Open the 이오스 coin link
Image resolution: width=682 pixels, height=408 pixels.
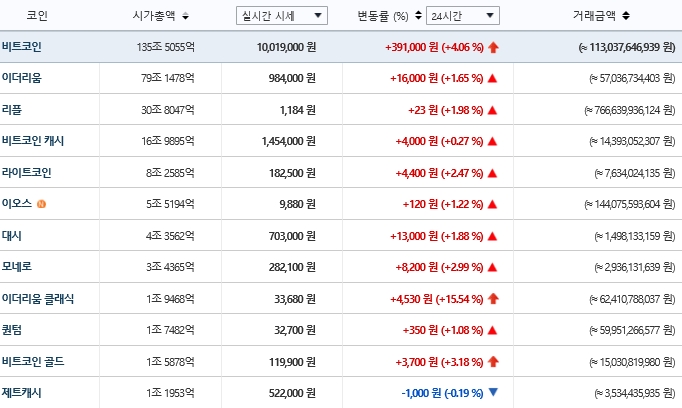(17, 204)
